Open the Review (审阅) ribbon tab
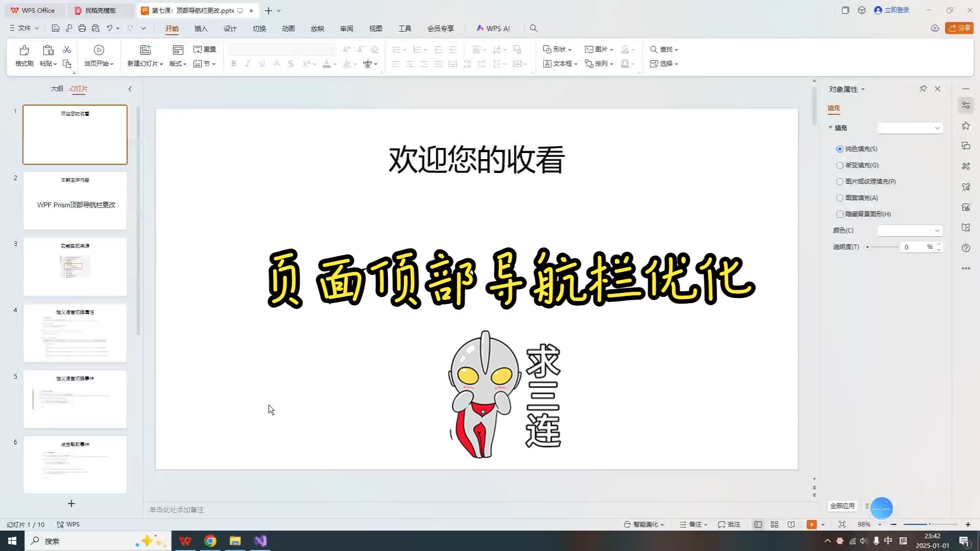980x551 pixels. click(x=347, y=29)
